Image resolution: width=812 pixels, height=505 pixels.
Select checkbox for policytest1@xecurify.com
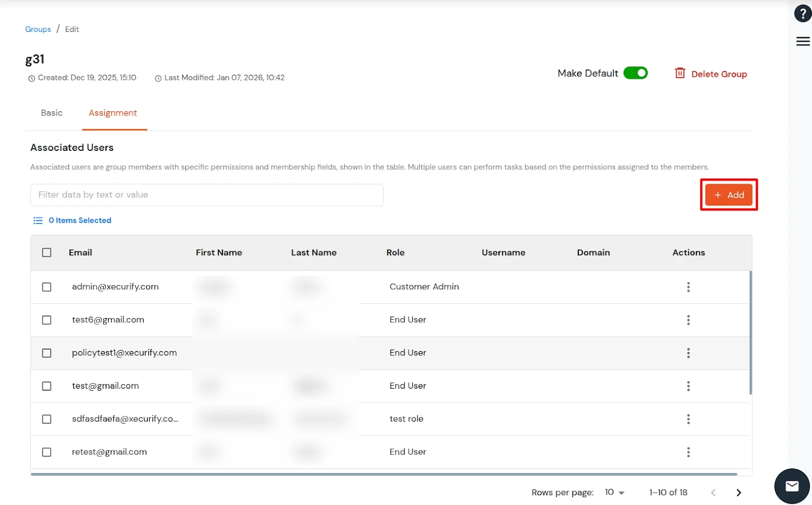(46, 353)
